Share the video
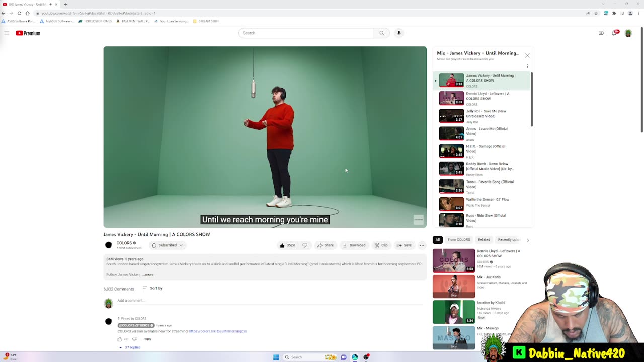Viewport: 644px width, 362px height. [326, 245]
